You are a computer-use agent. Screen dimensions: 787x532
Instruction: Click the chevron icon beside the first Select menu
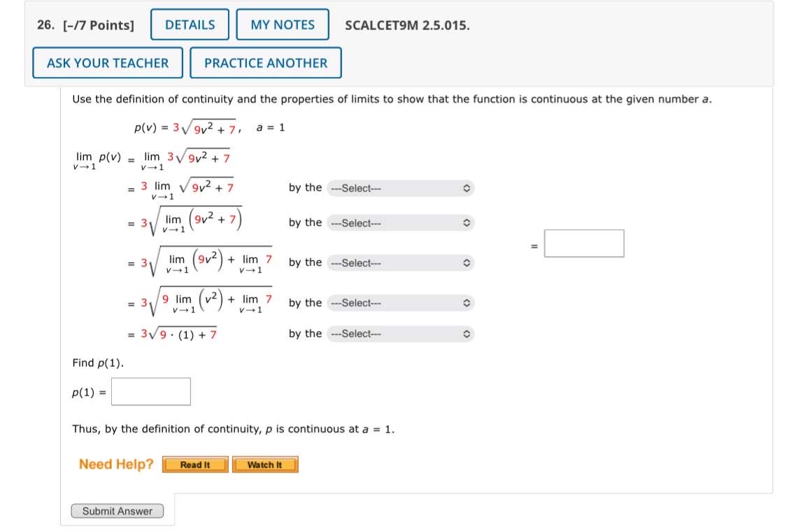point(468,188)
